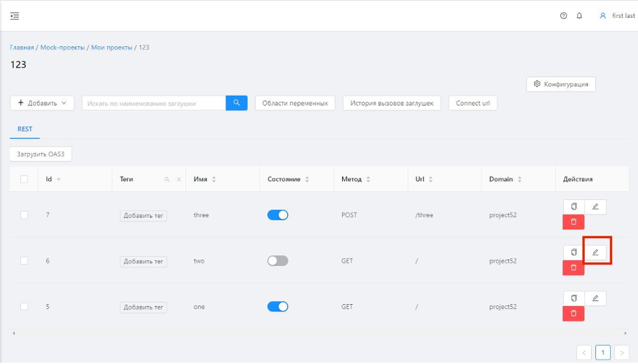Focus the stub name search field
The image size is (638, 364).
[x=154, y=103]
